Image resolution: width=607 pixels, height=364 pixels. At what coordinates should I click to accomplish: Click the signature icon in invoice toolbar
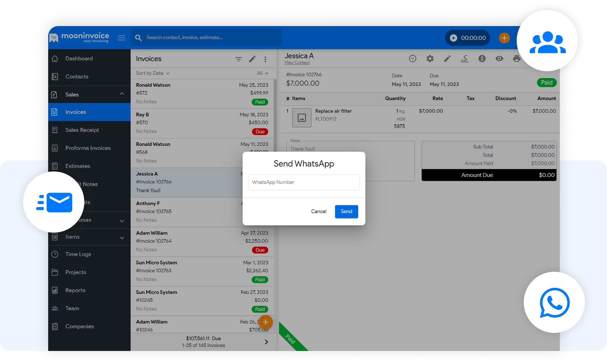coord(465,59)
